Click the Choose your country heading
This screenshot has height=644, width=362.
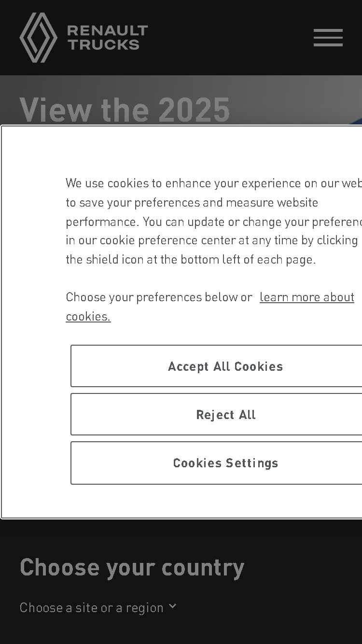132,567
